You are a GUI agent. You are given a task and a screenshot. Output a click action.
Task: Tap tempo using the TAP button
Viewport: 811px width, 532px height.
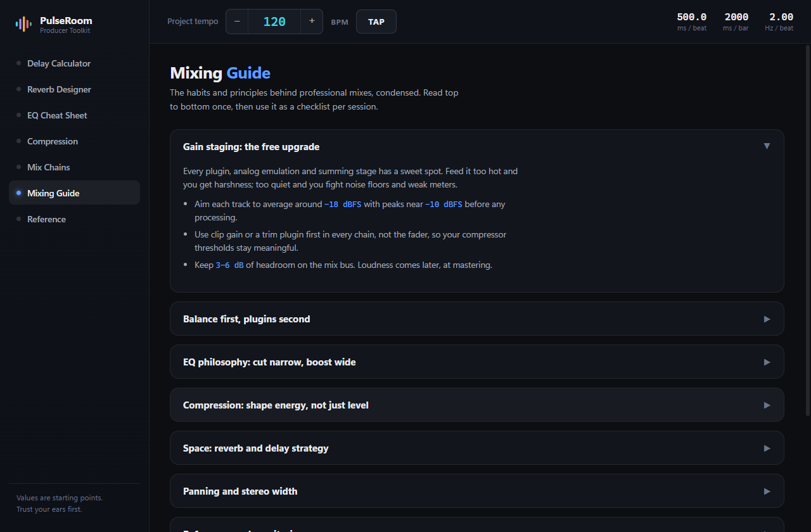(x=376, y=22)
